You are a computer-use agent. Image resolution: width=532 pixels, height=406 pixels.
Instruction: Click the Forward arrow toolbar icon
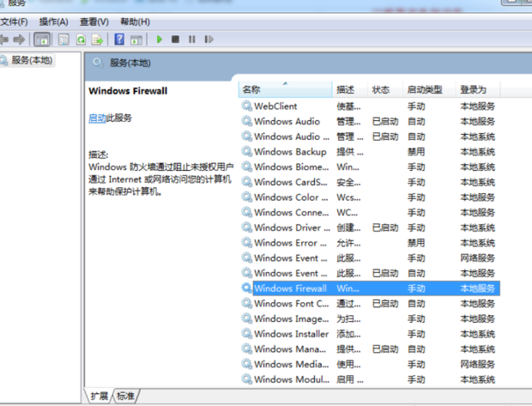[19, 39]
